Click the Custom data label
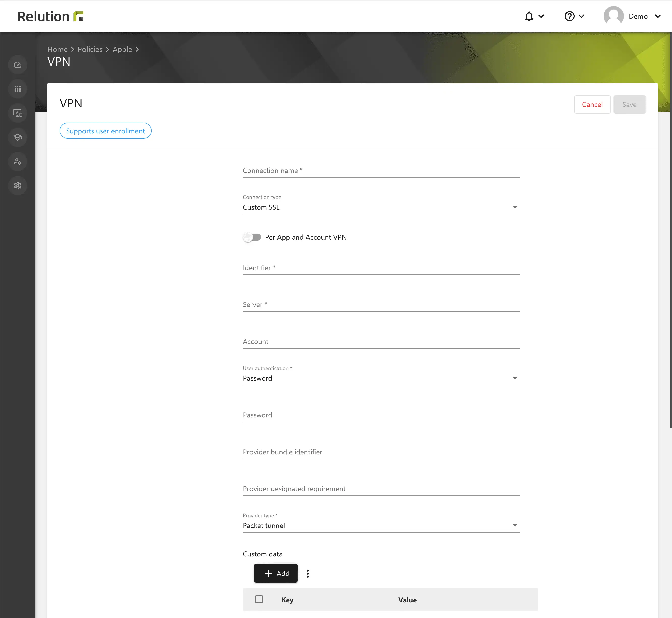The image size is (672, 618). click(x=263, y=554)
